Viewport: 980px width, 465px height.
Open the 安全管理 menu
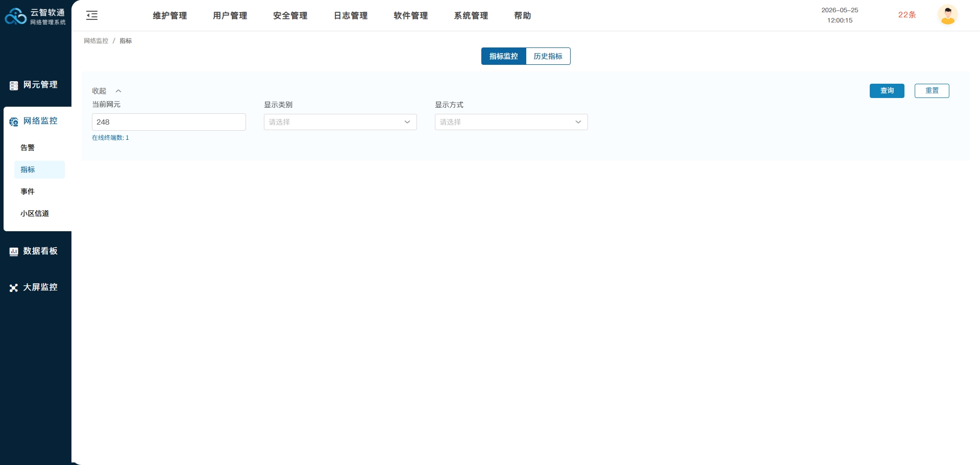tap(290, 16)
